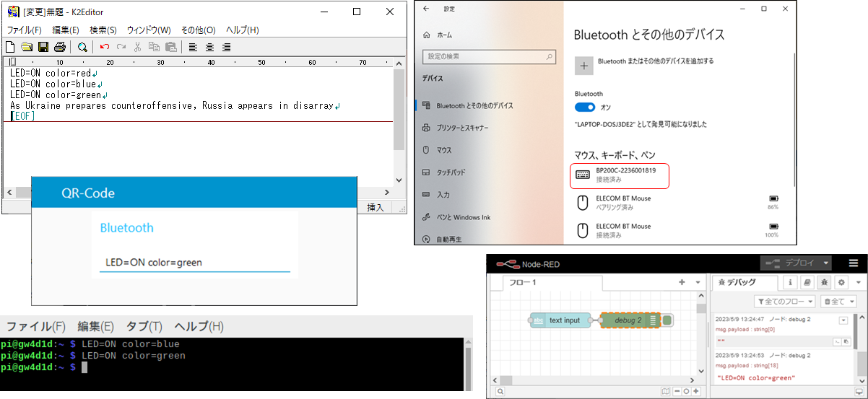Image resolution: width=868 pixels, height=399 pixels.
Task: Click the New file icon in K2Editor
Action: coord(10,47)
